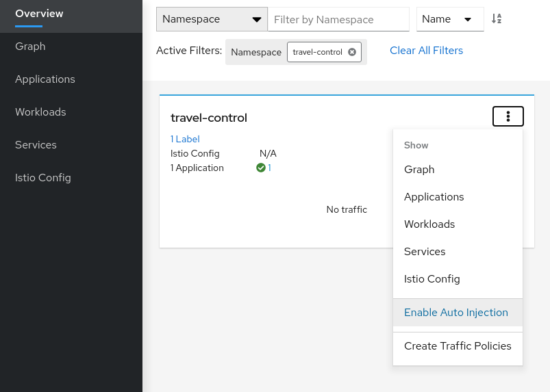Open the Namespace filter type dropdown
The image size is (550, 392).
coord(212,19)
